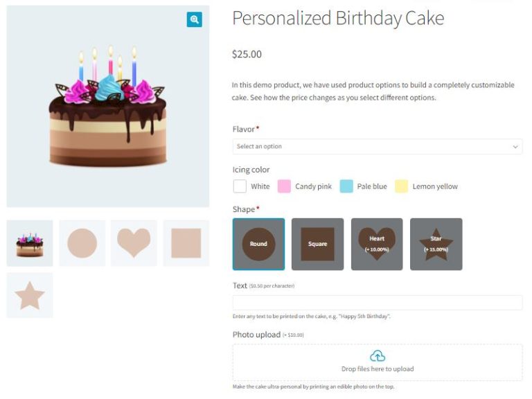The image size is (532, 399).
Task: View the round cake shape thumbnail
Action: pos(82,243)
